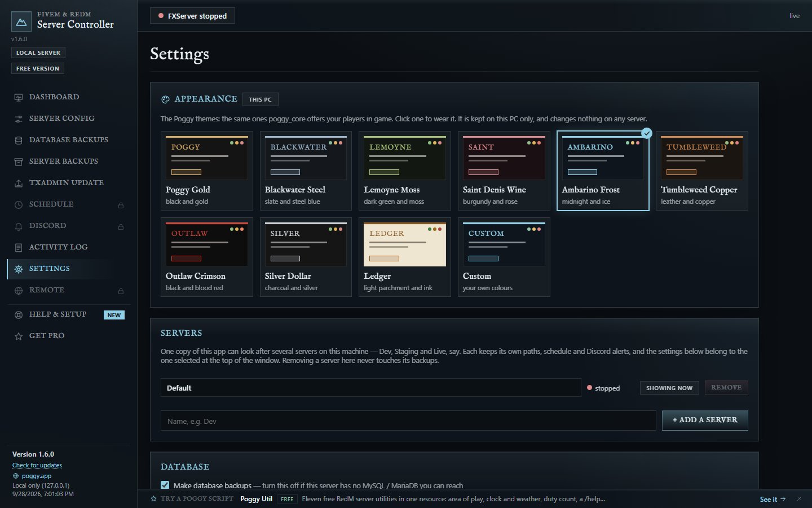812x508 pixels.
Task: Click the Remove button for Default server
Action: [x=726, y=388]
